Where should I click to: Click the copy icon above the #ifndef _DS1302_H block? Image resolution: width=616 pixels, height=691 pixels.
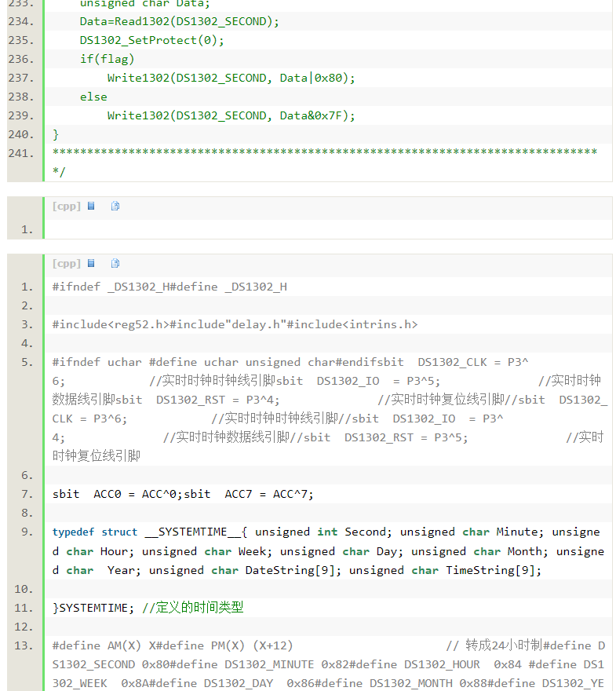tap(115, 264)
